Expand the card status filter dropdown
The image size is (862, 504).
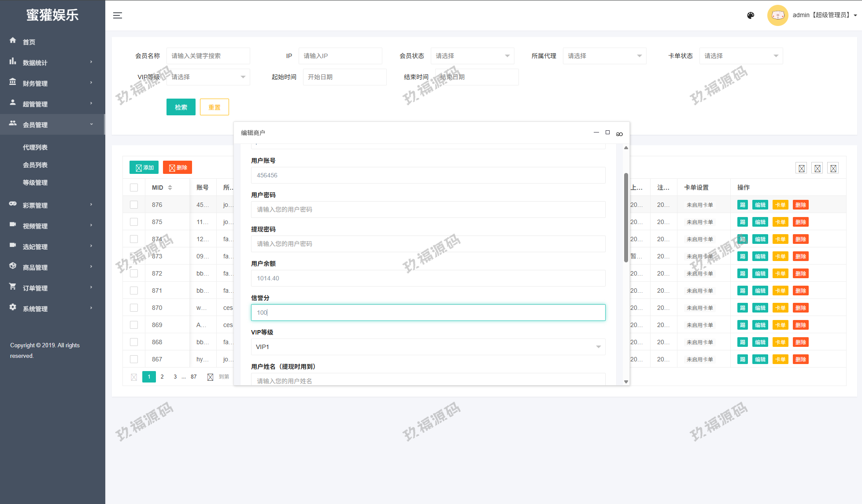click(x=740, y=56)
